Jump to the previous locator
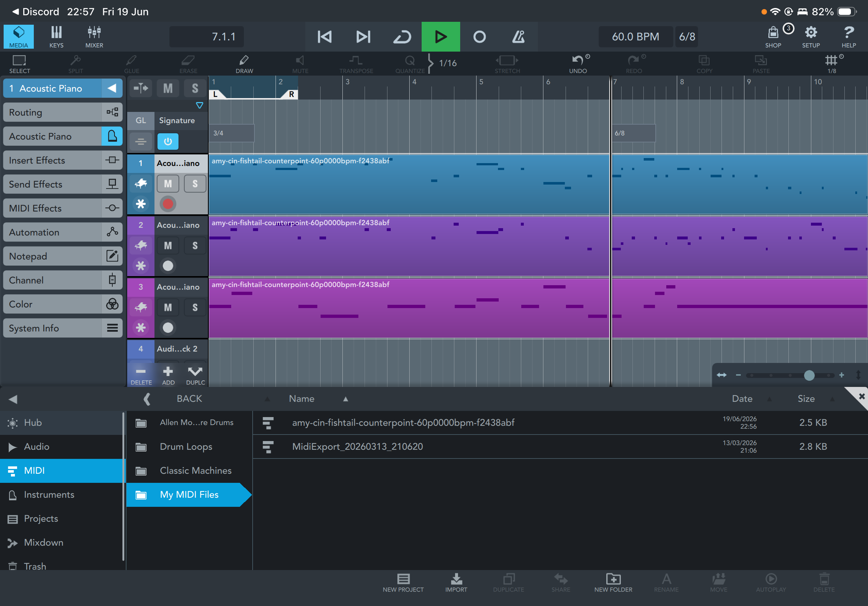 (x=324, y=37)
